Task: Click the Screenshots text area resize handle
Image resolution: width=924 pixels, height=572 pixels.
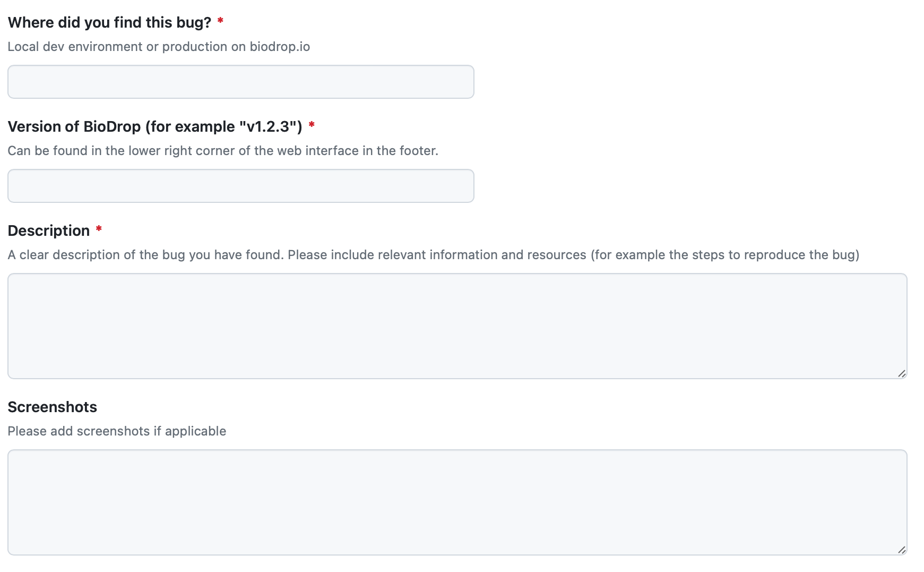Action: pos(902,550)
